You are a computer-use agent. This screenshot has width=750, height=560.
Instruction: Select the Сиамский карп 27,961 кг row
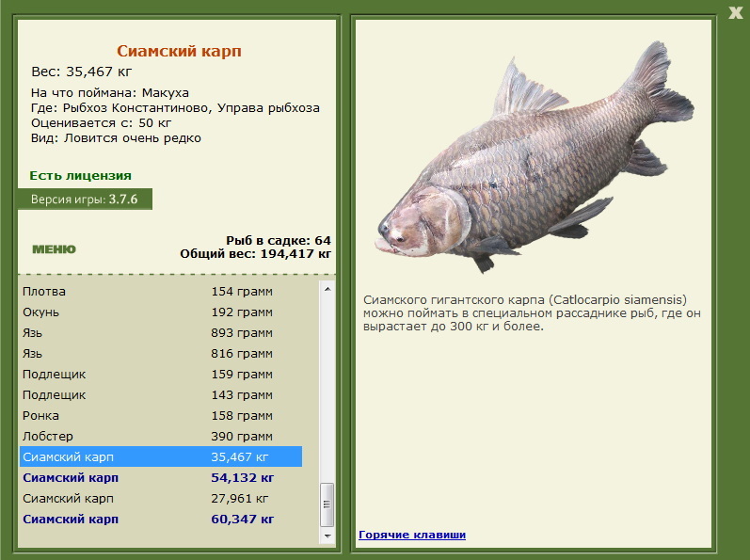point(161,498)
